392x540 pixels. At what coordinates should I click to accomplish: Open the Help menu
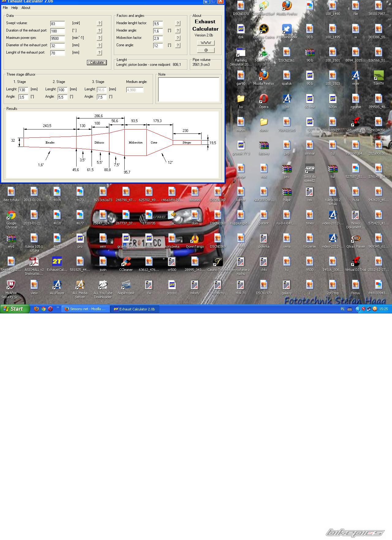14,8
